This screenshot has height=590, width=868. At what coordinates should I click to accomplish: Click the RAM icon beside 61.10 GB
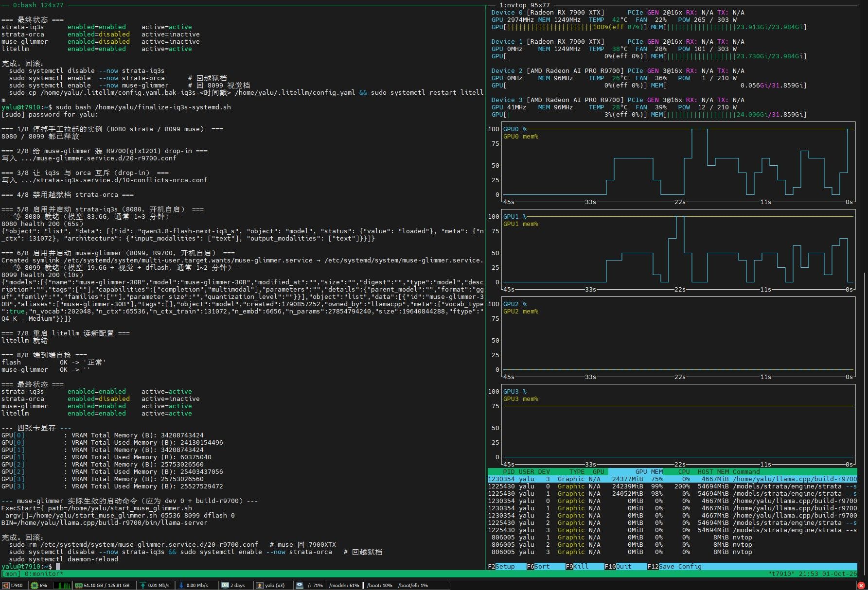click(x=78, y=585)
